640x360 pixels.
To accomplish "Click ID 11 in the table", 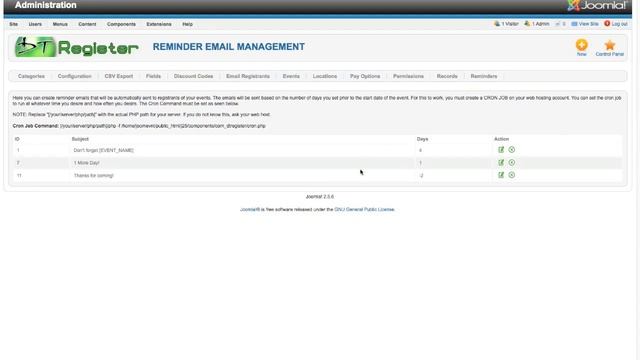I will coord(19,176).
